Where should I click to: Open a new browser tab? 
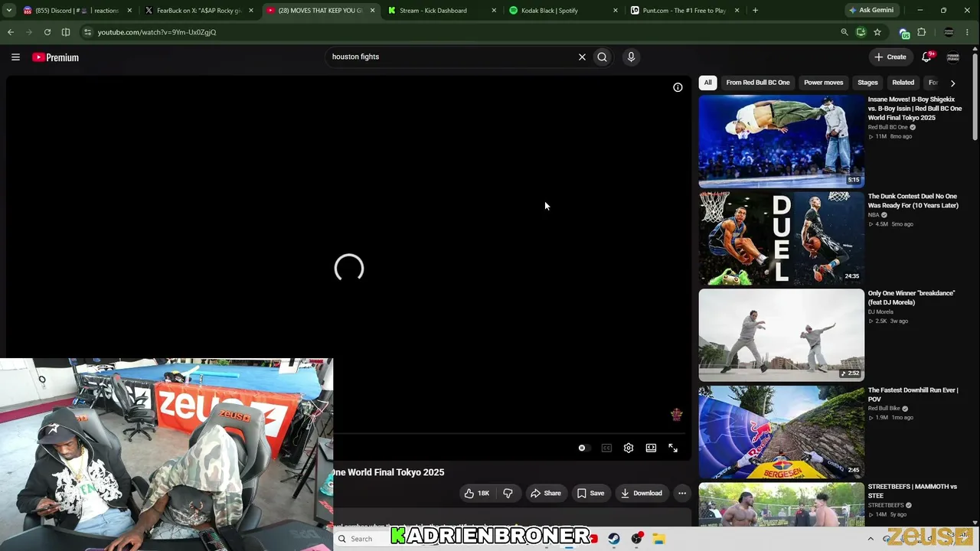tap(755, 11)
